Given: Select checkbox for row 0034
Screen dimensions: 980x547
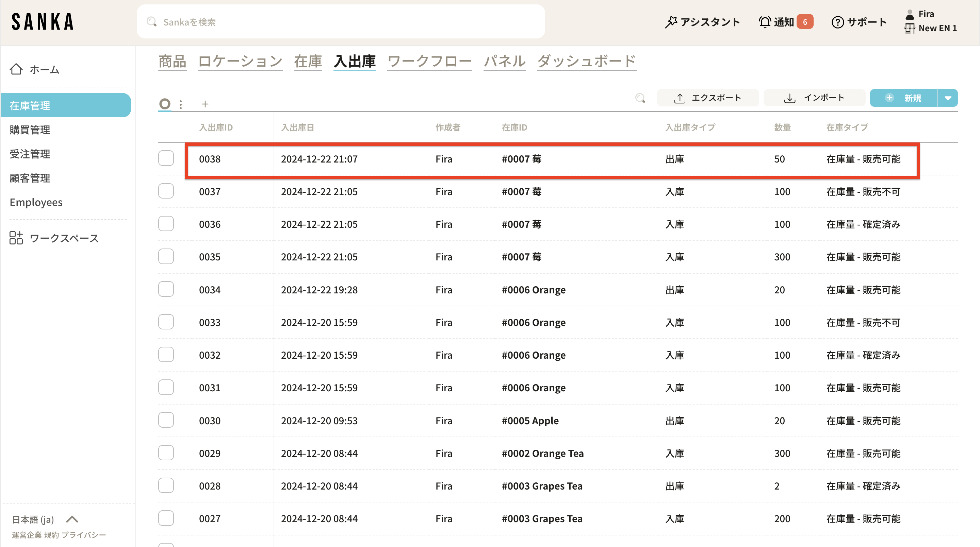Looking at the screenshot, I should [x=166, y=289].
